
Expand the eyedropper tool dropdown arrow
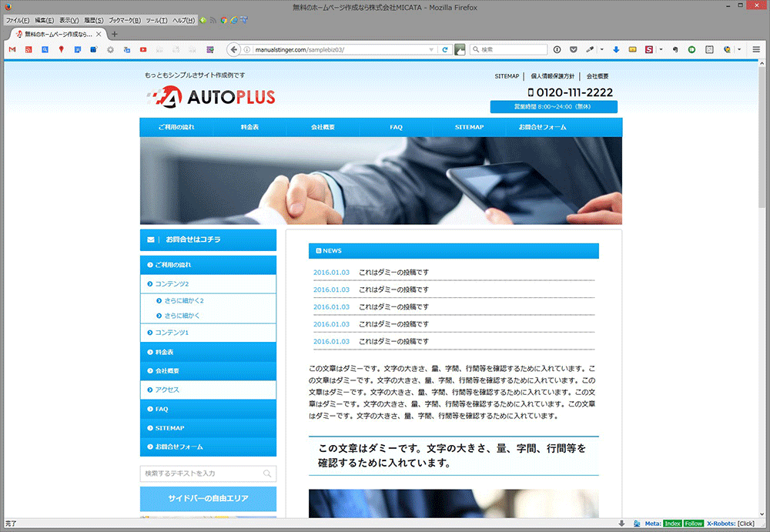[601, 49]
